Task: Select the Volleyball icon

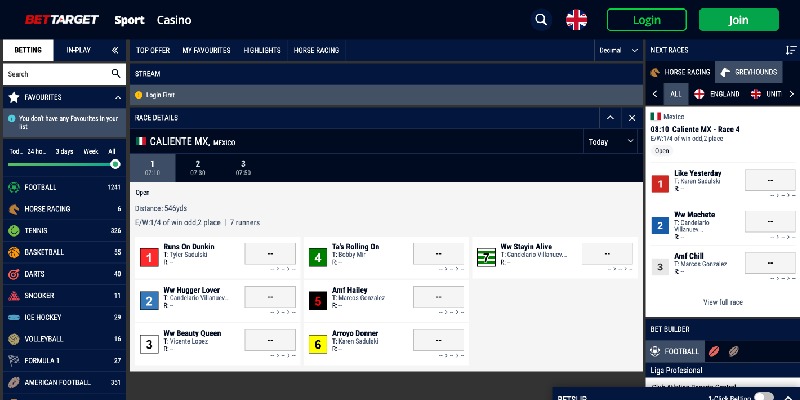Action: click(x=14, y=339)
